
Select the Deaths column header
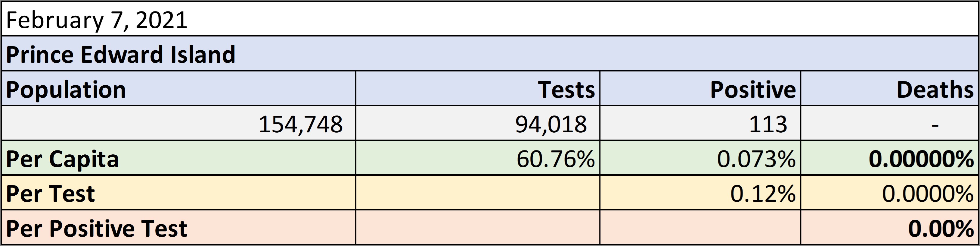coord(890,88)
